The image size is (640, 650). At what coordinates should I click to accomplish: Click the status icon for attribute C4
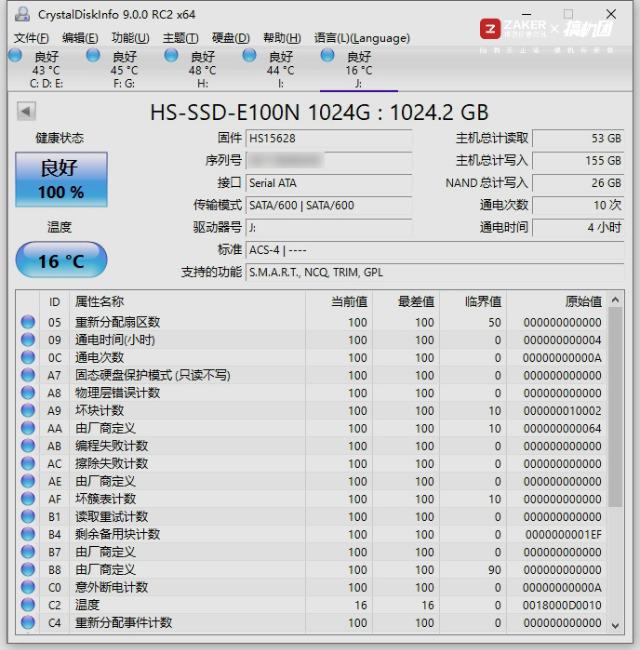tap(28, 623)
